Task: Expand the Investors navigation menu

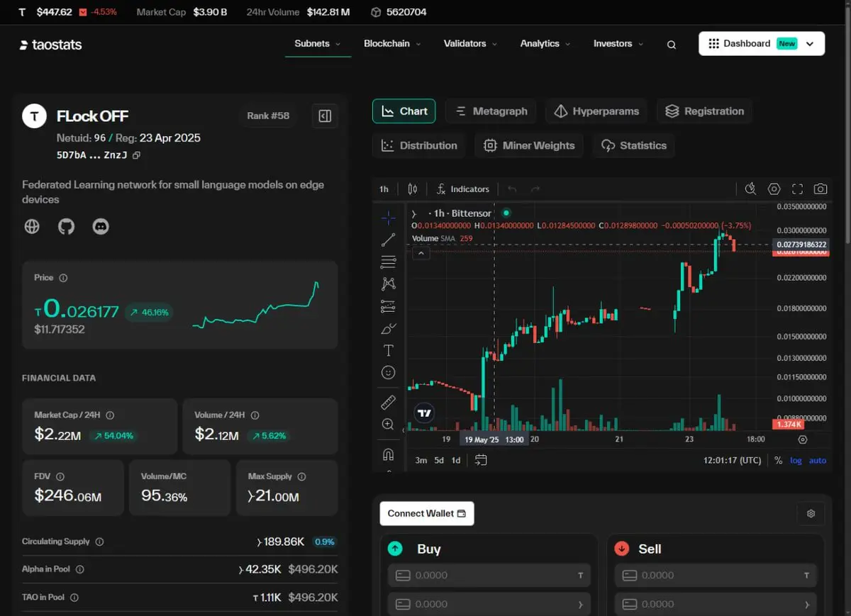Action: [x=618, y=43]
